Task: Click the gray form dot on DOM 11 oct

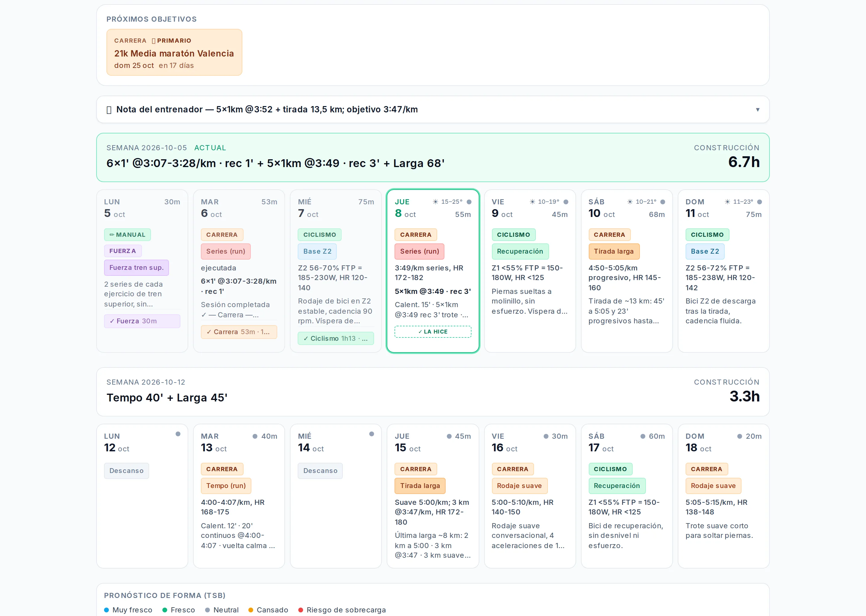Action: [x=759, y=202]
